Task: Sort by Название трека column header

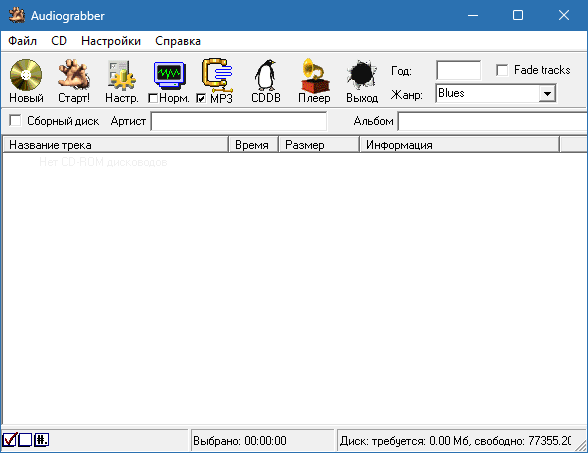Action: 116,145
